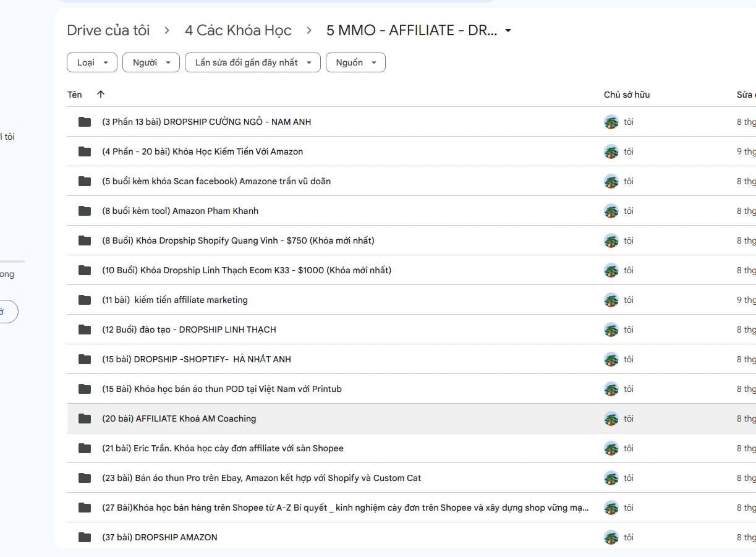Select (15 bài) DROPSHIP -SHOPTIFY- HÀ NHẤT ANH name
Viewport: 756px width, 557px height.
(x=197, y=359)
